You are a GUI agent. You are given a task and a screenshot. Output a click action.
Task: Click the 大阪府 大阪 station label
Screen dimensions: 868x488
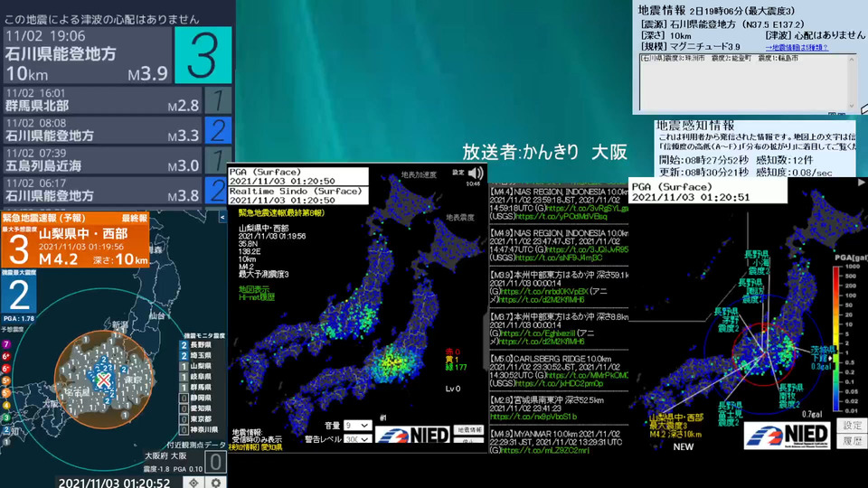[x=165, y=455]
